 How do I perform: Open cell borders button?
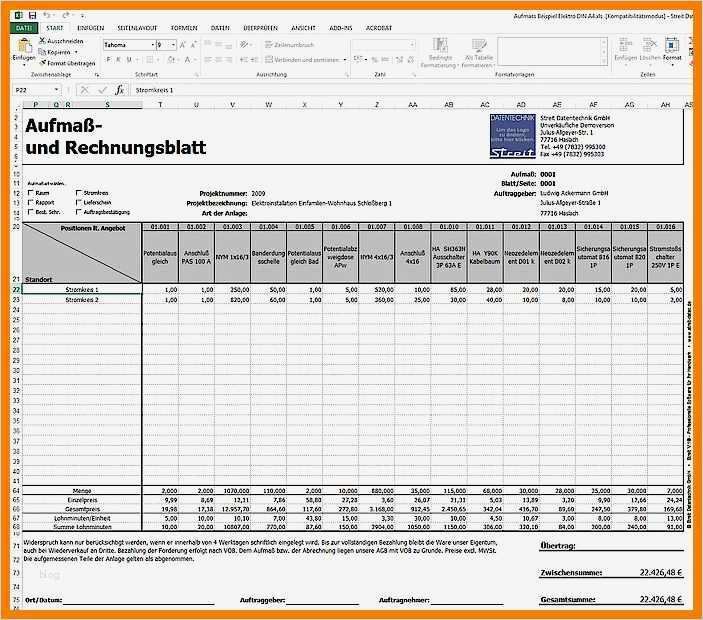(150, 60)
